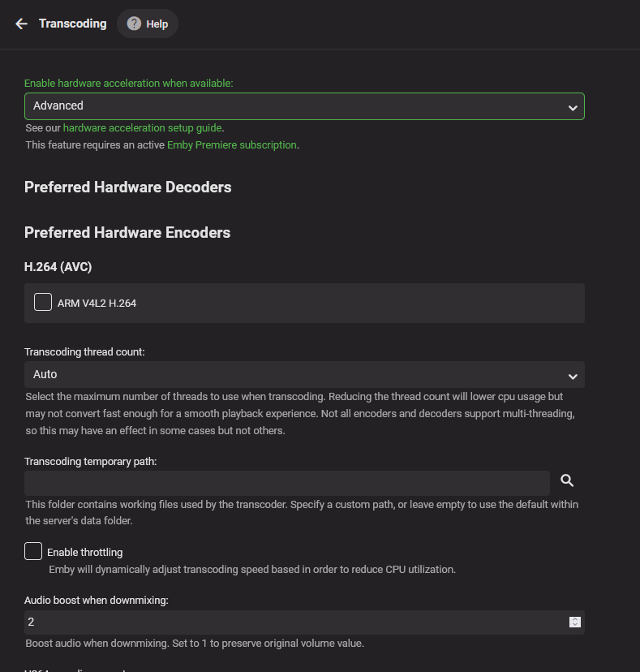Go back using the left arrow icon
Screen dimensions: 640x672
[x=21, y=24]
